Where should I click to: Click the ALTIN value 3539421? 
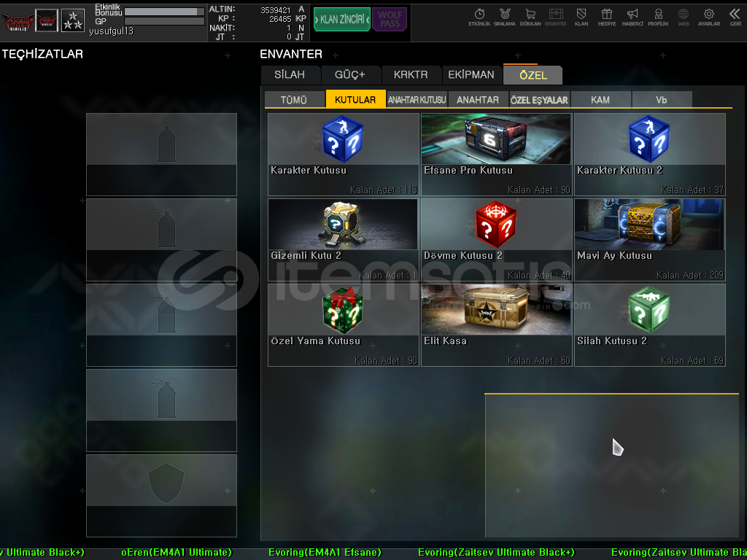[x=275, y=10]
